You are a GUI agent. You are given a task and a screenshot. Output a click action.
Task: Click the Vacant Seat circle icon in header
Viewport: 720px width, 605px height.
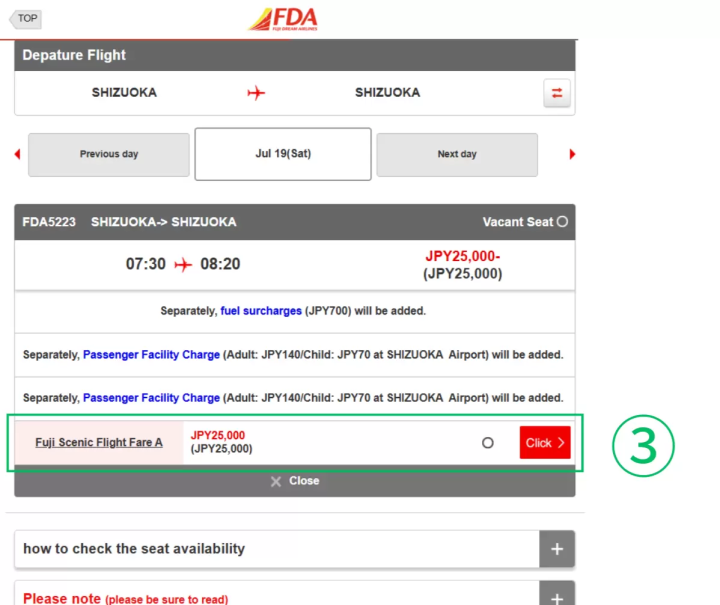562,222
